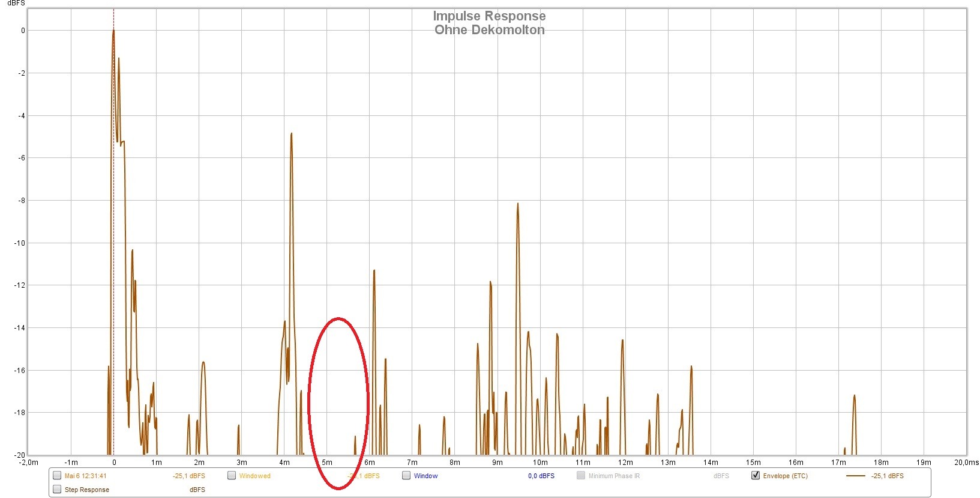This screenshot has height=498, width=980.
Task: Click the -8 dBFS peak near 9.5 ms
Action: [517, 205]
